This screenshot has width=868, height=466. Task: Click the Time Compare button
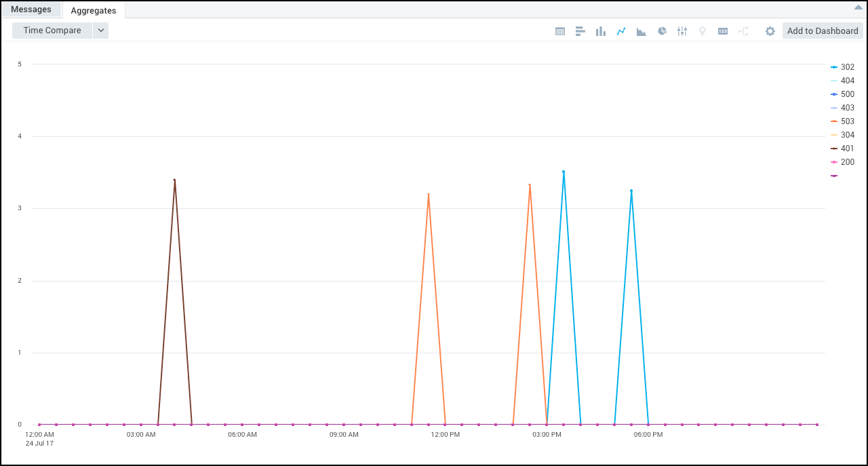[x=52, y=31]
